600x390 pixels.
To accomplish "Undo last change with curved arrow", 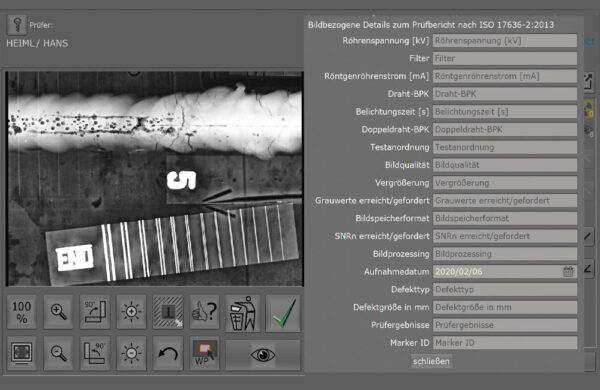I will (168, 353).
